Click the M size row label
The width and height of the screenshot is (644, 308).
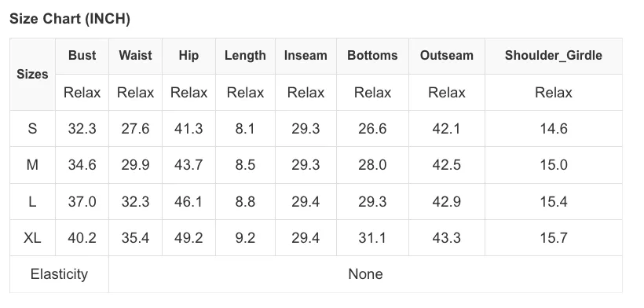pyautogui.click(x=32, y=165)
